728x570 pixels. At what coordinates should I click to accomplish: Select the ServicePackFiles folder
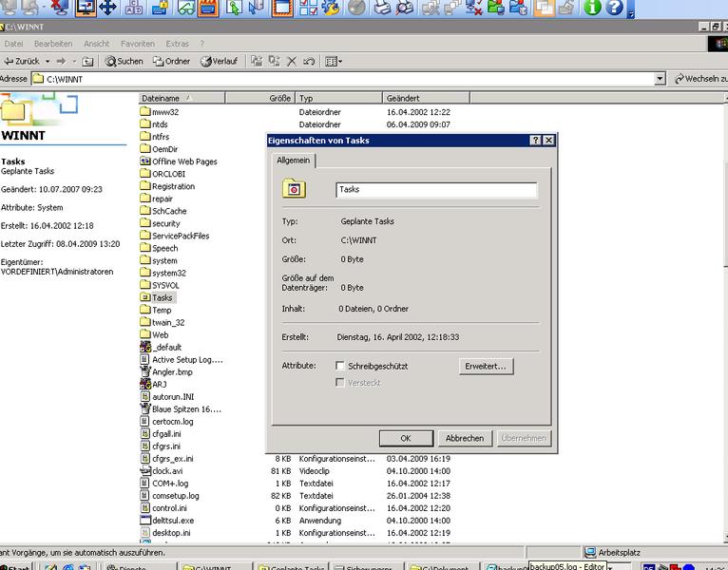[x=175, y=236]
